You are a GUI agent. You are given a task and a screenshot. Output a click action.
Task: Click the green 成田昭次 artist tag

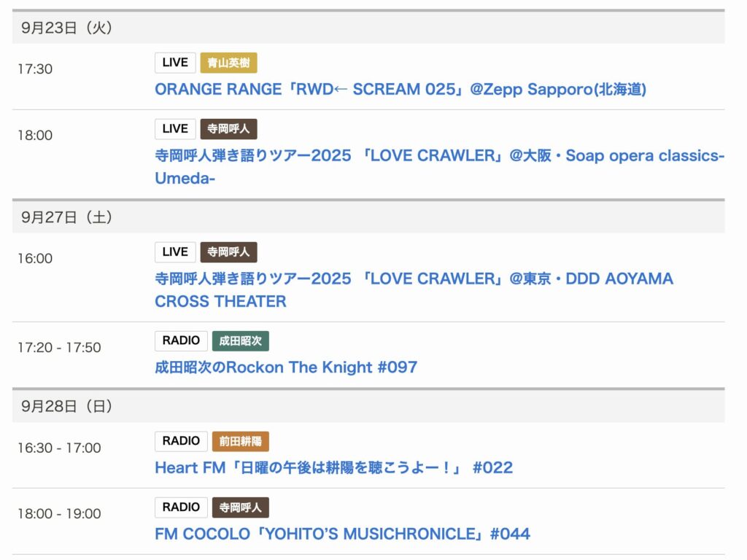[241, 341]
